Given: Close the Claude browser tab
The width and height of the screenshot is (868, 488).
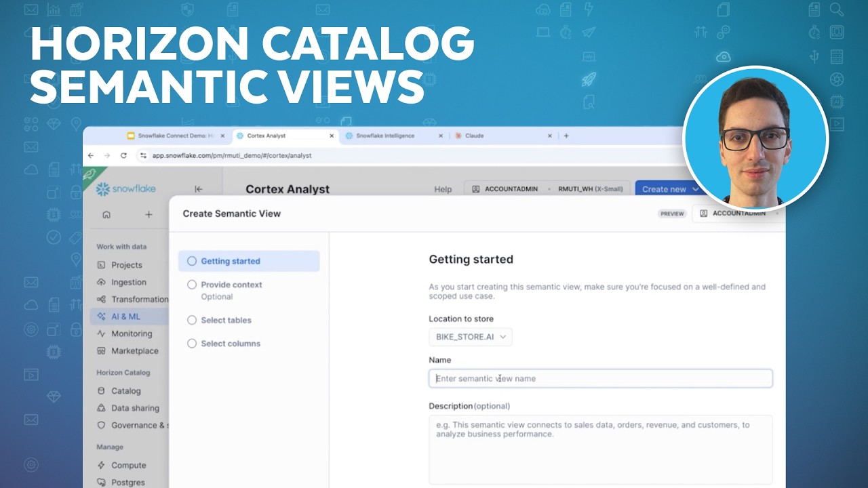Looking at the screenshot, I should point(550,136).
